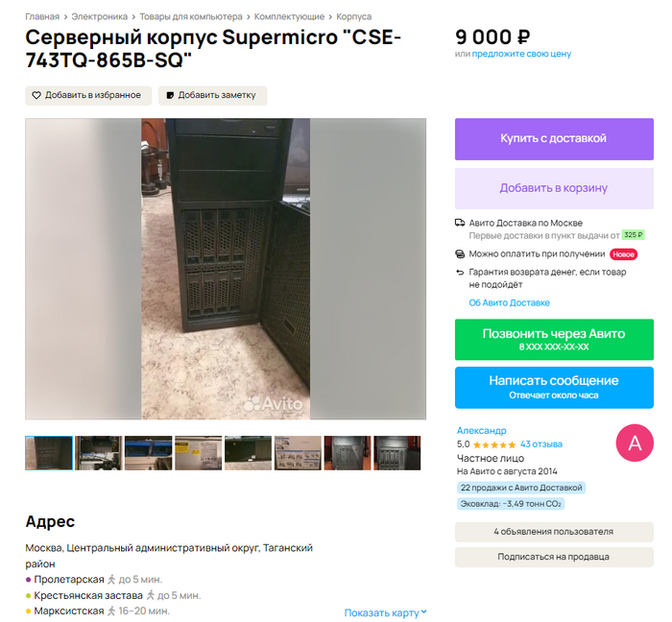Click the heart icon to add to favorites
Viewport: 672px width, 622px height.
(x=36, y=95)
